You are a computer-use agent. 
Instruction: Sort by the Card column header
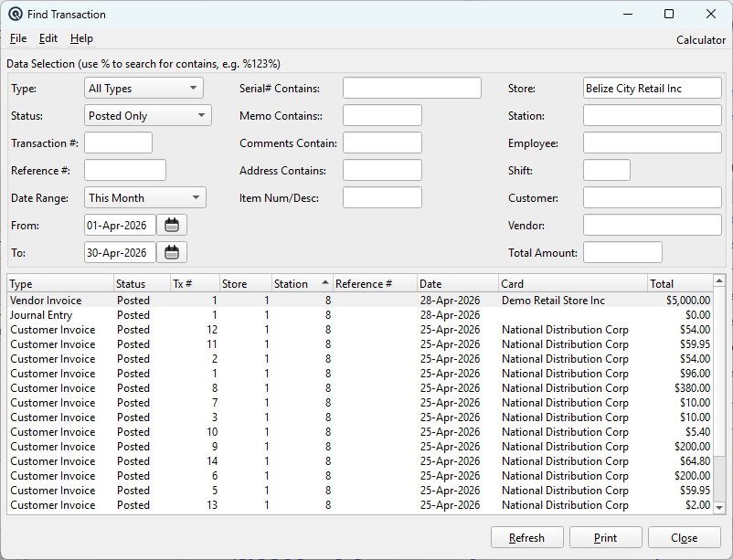tap(573, 284)
